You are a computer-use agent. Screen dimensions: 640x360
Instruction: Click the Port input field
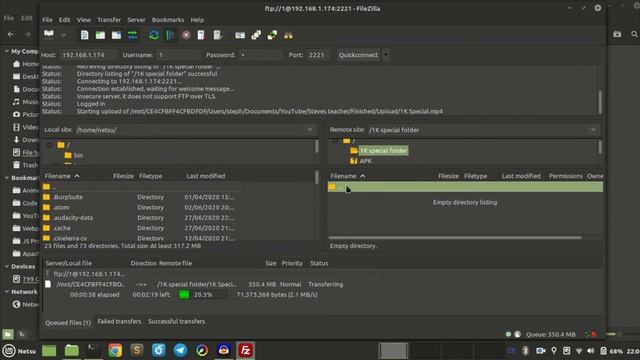(317, 55)
